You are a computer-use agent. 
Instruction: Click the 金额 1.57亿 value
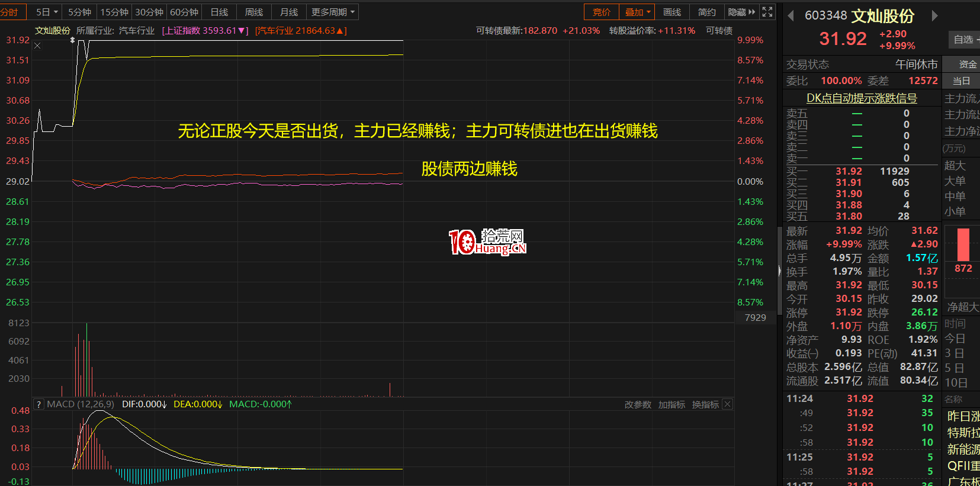pos(922,258)
